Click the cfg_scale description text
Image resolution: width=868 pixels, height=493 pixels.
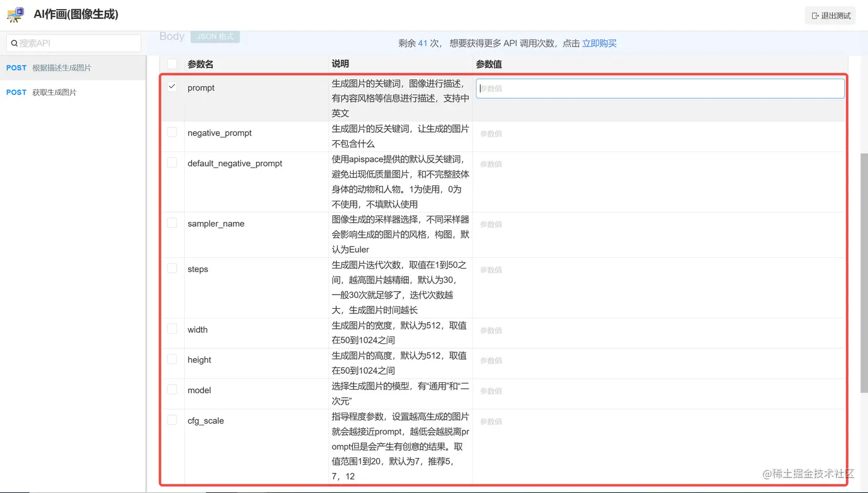pos(401,447)
